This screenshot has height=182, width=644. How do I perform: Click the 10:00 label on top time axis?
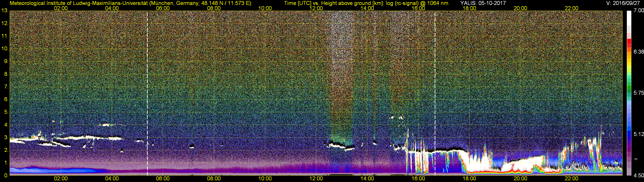265,8
